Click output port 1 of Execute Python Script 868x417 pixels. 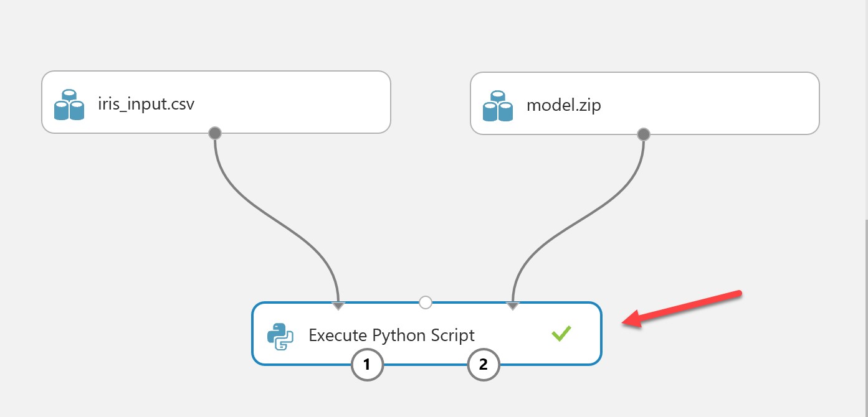367,365
